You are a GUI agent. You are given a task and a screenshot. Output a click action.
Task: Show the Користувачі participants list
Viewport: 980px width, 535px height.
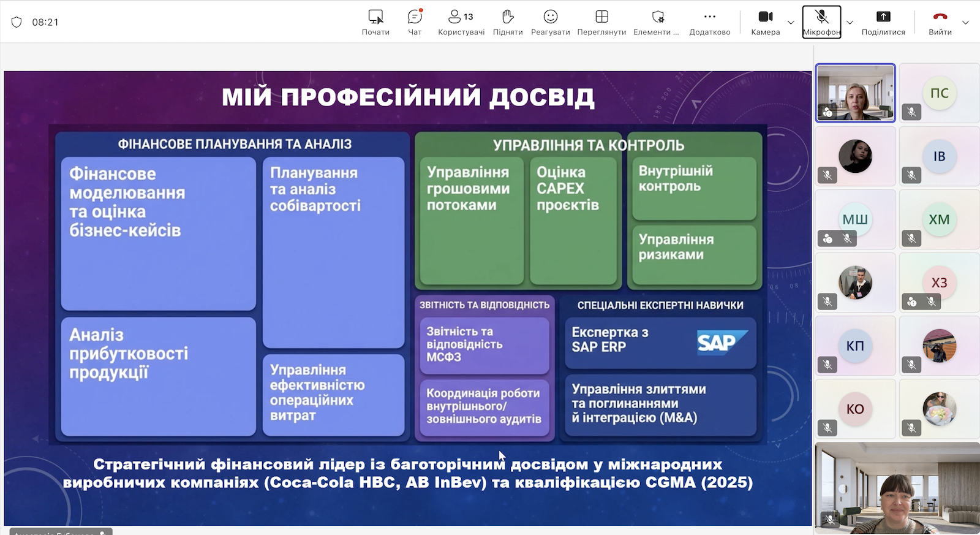461,22
